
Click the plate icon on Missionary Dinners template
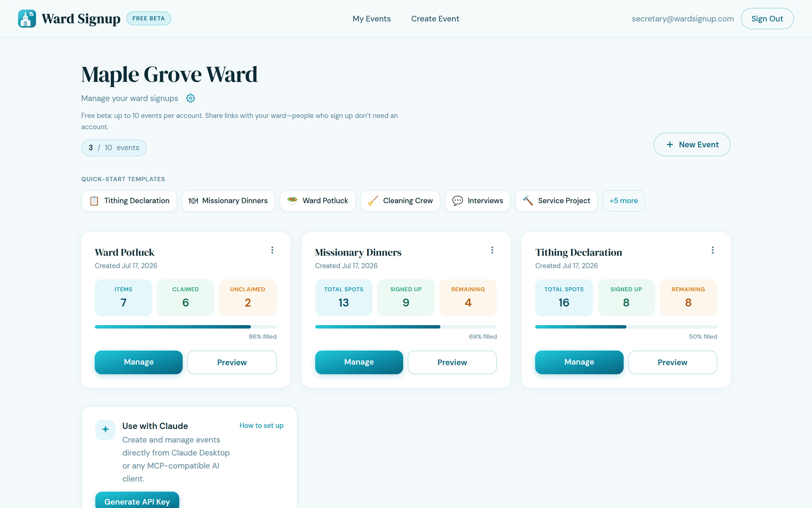[193, 201]
